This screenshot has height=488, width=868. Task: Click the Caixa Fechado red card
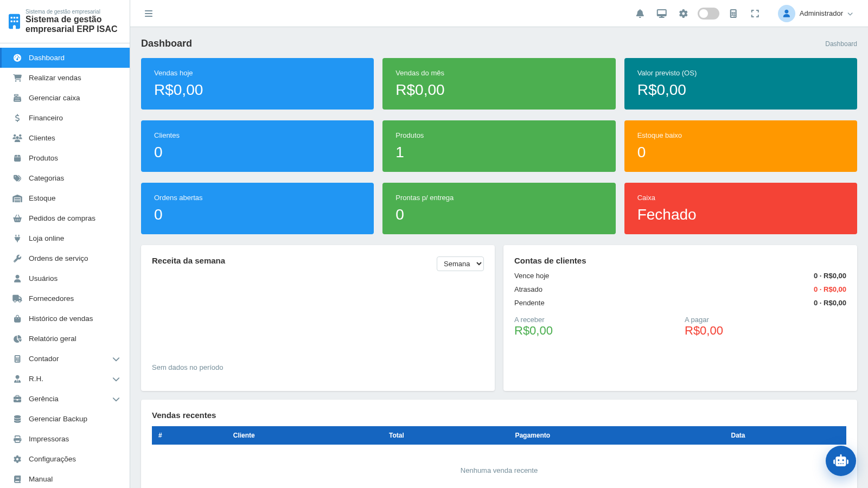[741, 208]
